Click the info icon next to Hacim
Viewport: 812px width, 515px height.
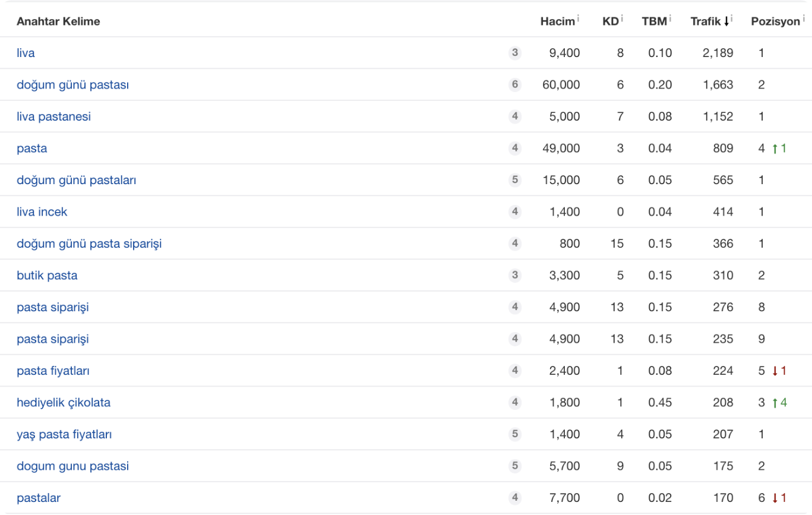(579, 19)
